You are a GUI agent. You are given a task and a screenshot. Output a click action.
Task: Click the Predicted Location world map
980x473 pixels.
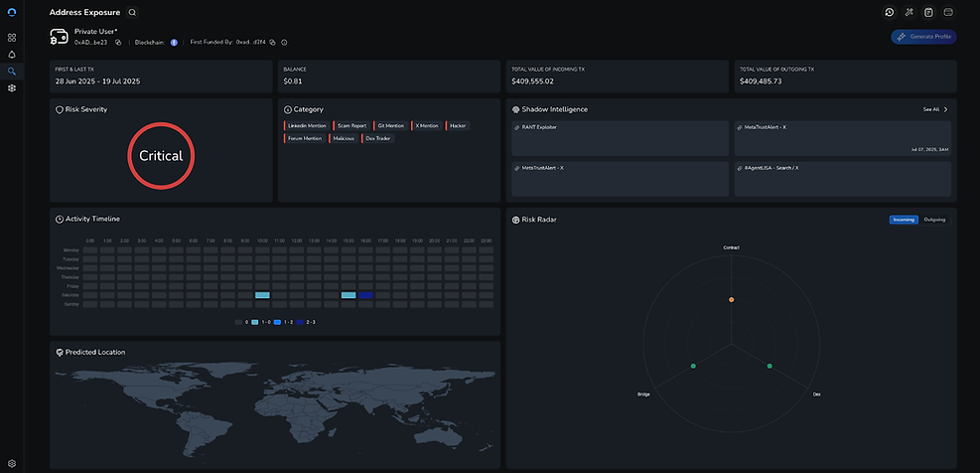(x=275, y=413)
